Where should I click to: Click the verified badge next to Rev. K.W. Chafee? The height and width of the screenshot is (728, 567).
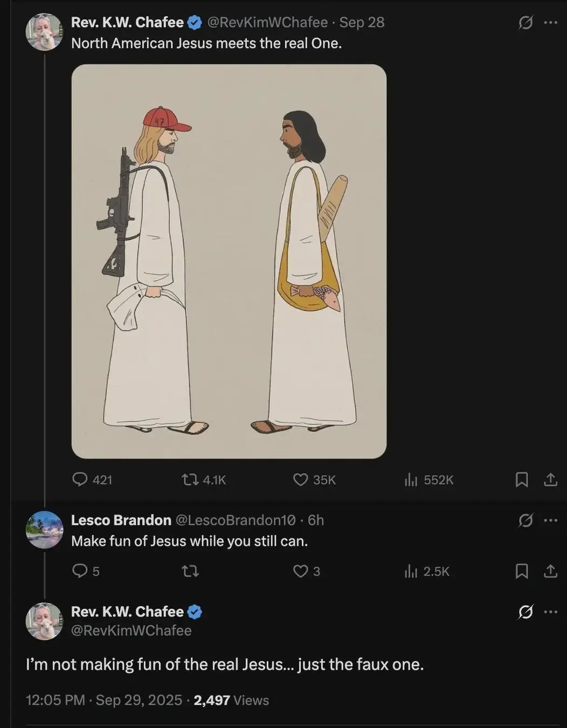[x=194, y=23]
